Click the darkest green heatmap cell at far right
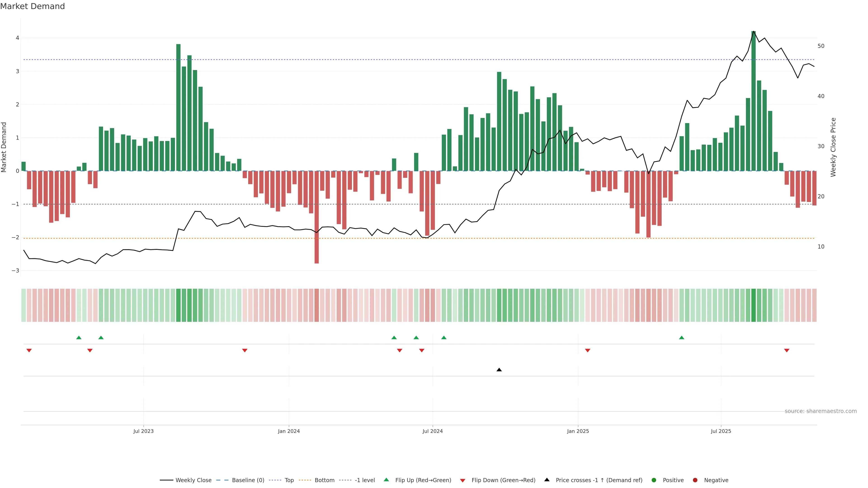The width and height of the screenshot is (868, 488). pyautogui.click(x=753, y=305)
